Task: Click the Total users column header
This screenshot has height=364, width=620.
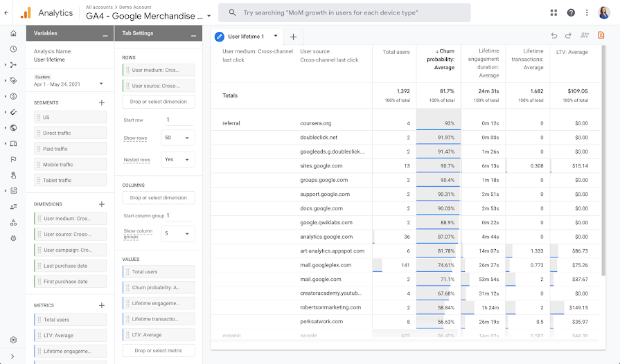Action: tap(396, 52)
